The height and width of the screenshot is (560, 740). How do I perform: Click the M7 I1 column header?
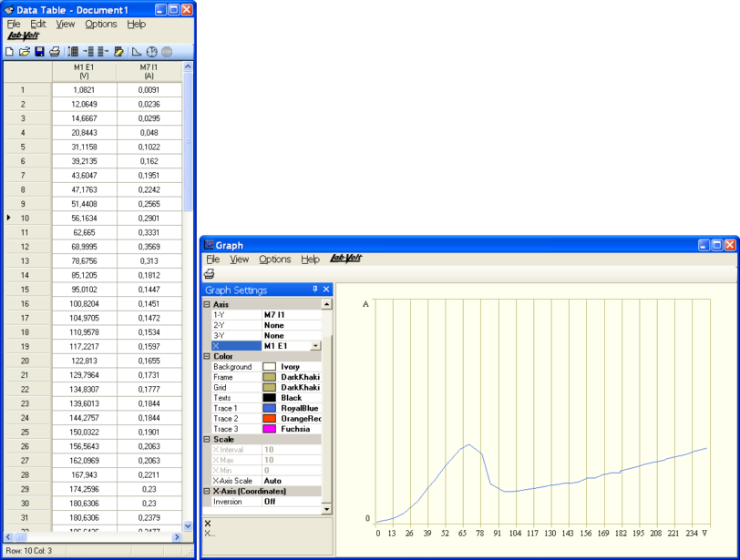(x=149, y=71)
